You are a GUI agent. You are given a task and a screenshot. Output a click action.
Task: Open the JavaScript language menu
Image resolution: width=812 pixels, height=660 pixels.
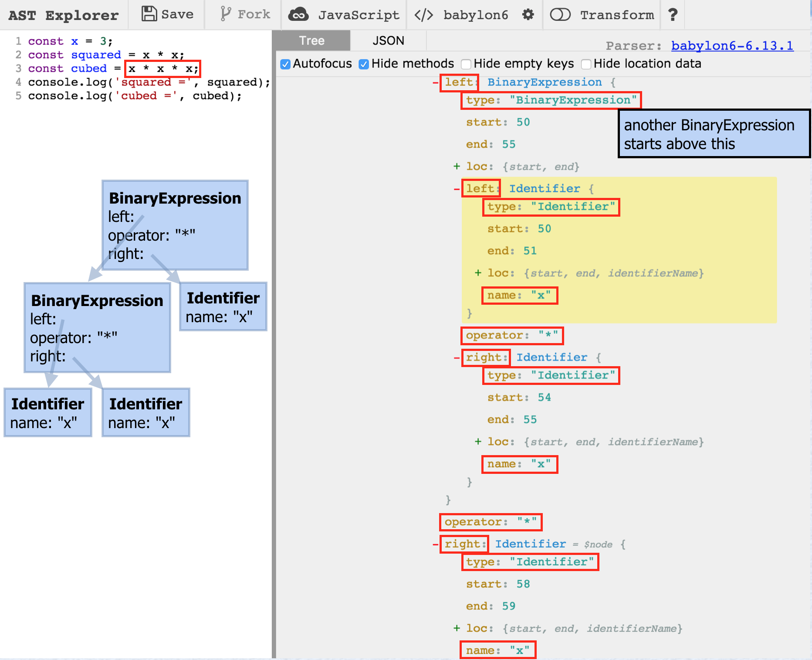pos(359,15)
